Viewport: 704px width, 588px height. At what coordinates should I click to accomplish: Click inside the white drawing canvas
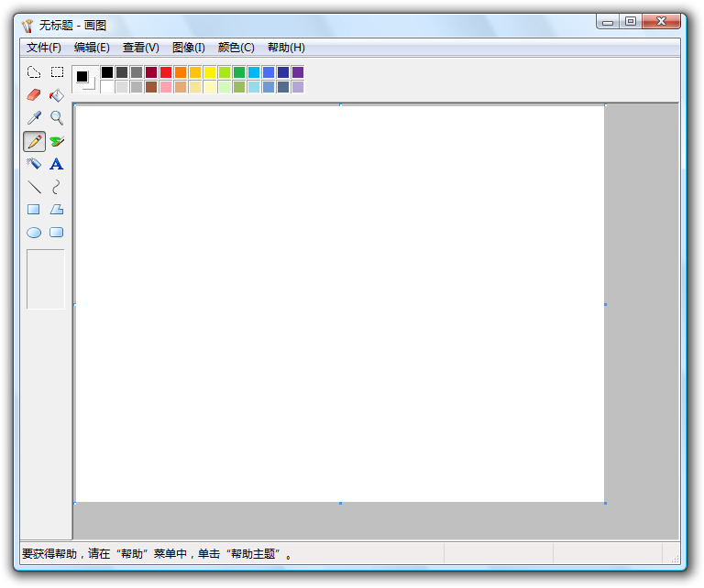tap(340, 304)
